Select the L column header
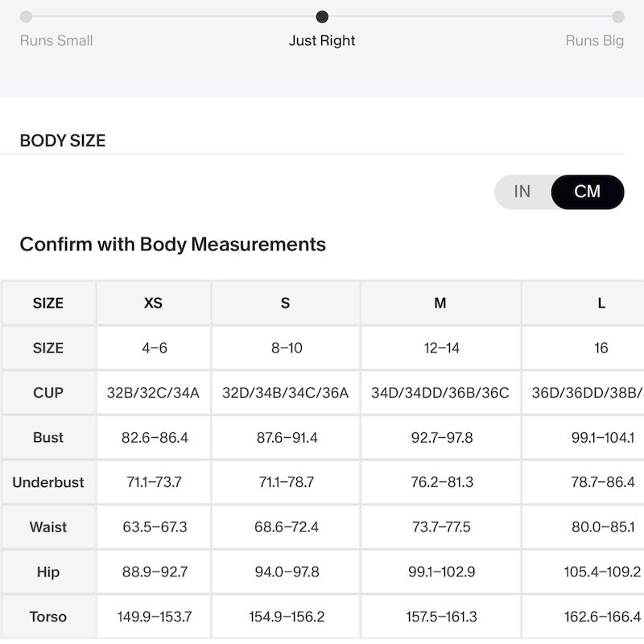 tap(601, 303)
